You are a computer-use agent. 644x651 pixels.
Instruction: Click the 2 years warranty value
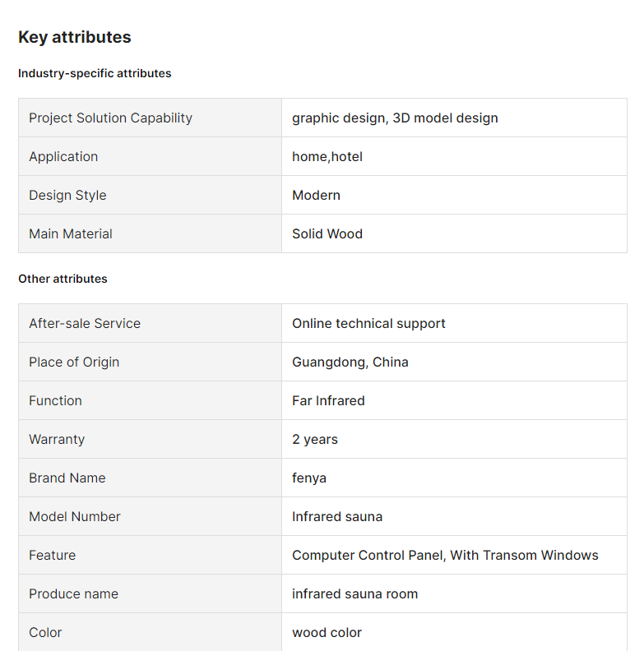point(315,439)
